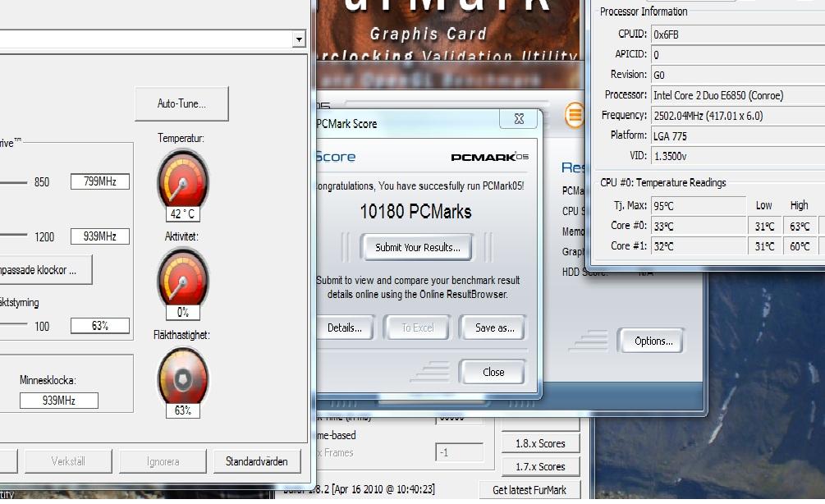Select the 63% fan speed field
Screen dimensions: 825x504
(100, 326)
